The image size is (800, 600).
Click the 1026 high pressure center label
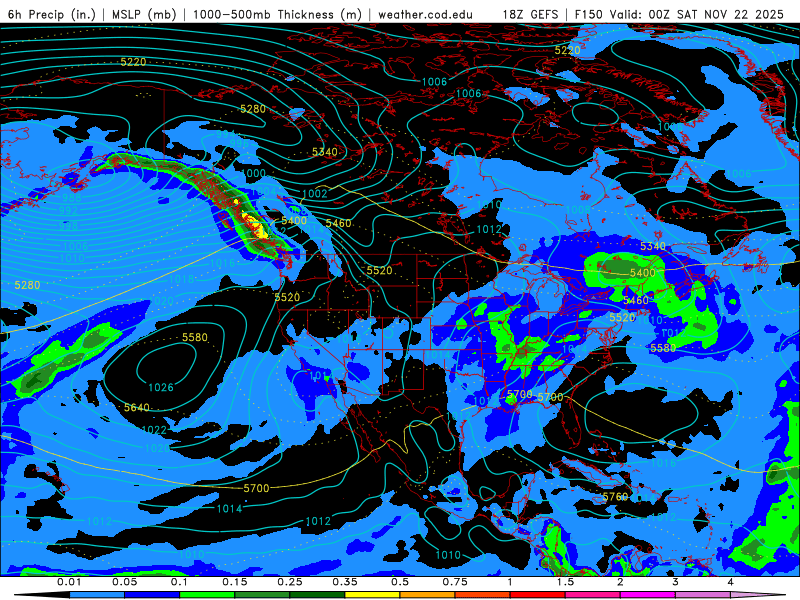click(161, 387)
